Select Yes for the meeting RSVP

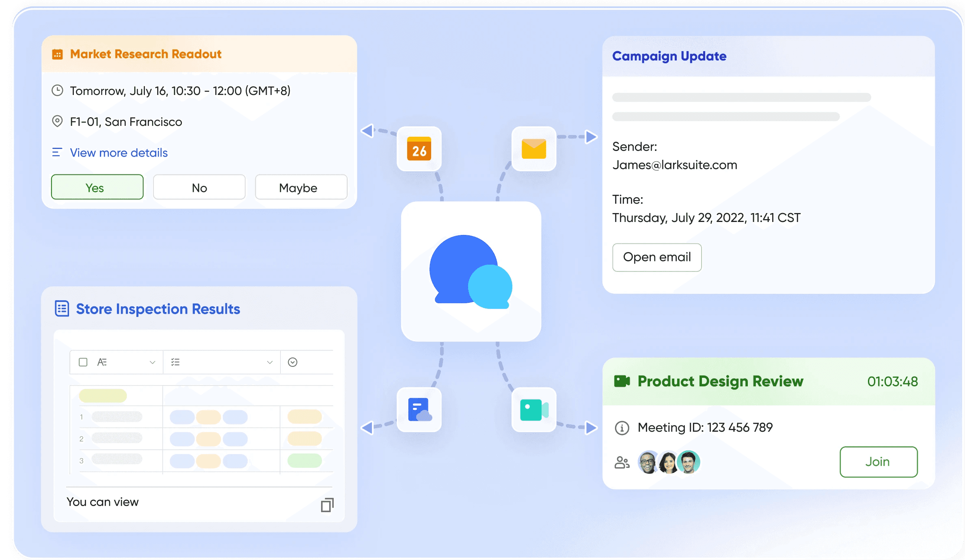pos(97,187)
